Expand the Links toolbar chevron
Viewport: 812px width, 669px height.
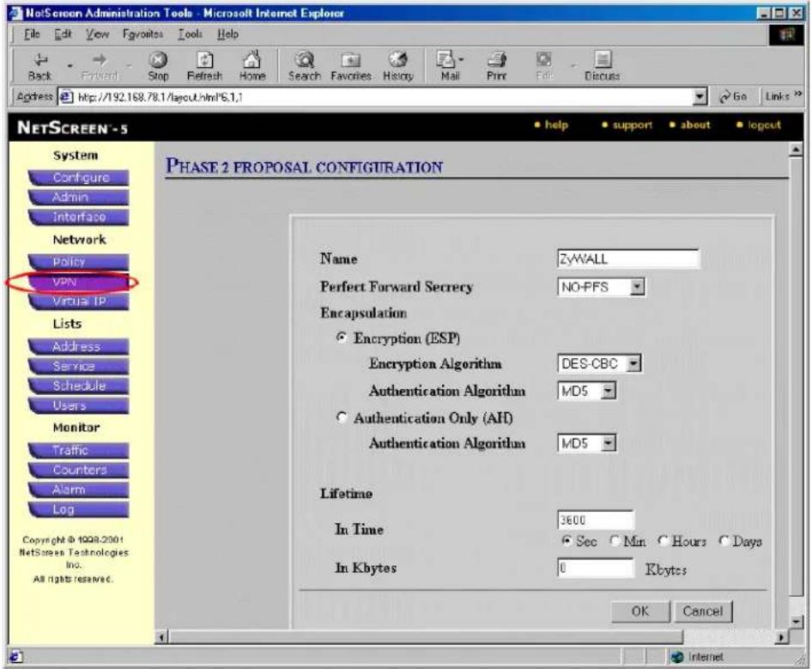tap(798, 94)
